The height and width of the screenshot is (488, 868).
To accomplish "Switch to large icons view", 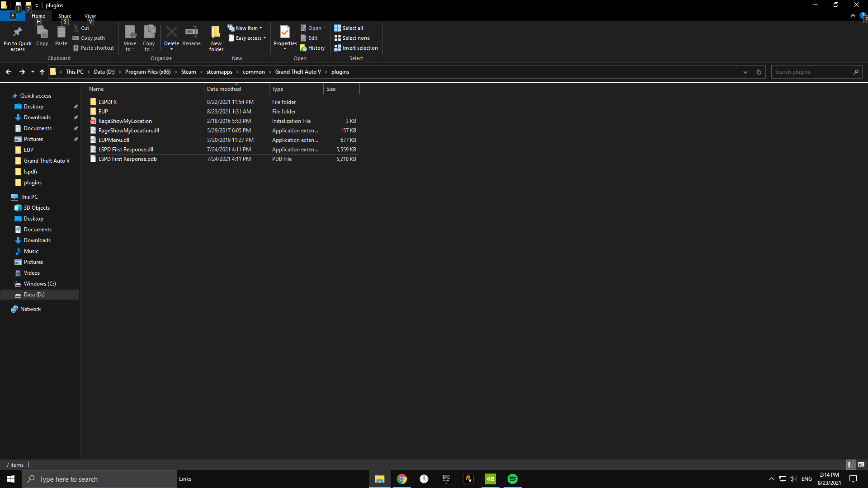I will [x=861, y=465].
